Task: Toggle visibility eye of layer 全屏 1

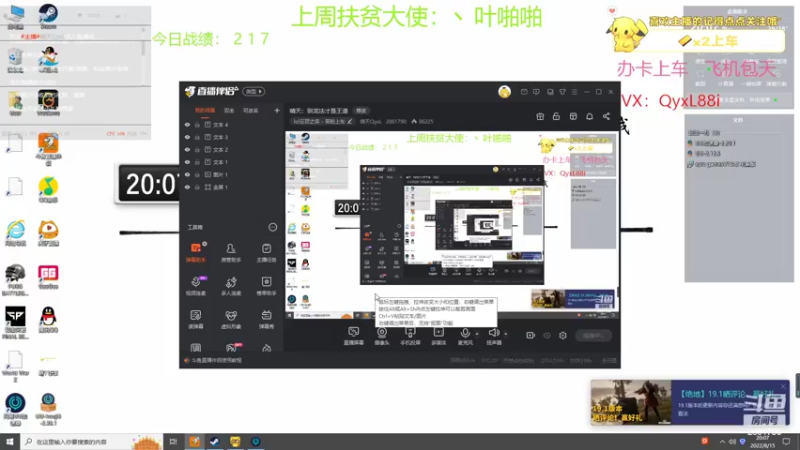Action: (x=187, y=187)
